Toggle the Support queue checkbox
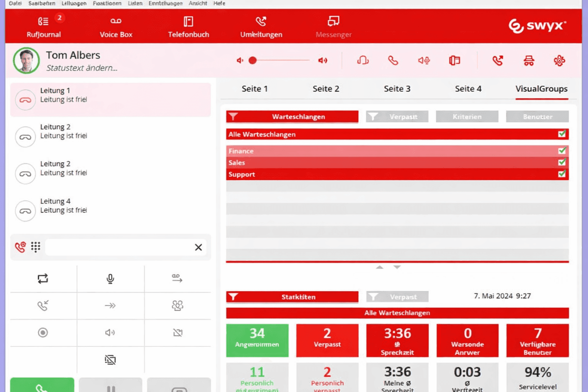This screenshot has width=588, height=392. coord(562,174)
